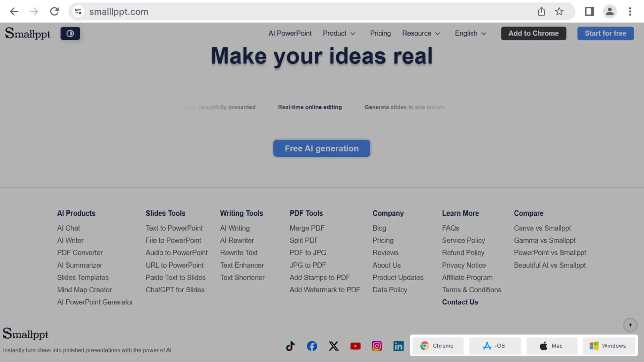Click the Smallppt logo in header
Screen dimensions: 644x362
(28, 34)
